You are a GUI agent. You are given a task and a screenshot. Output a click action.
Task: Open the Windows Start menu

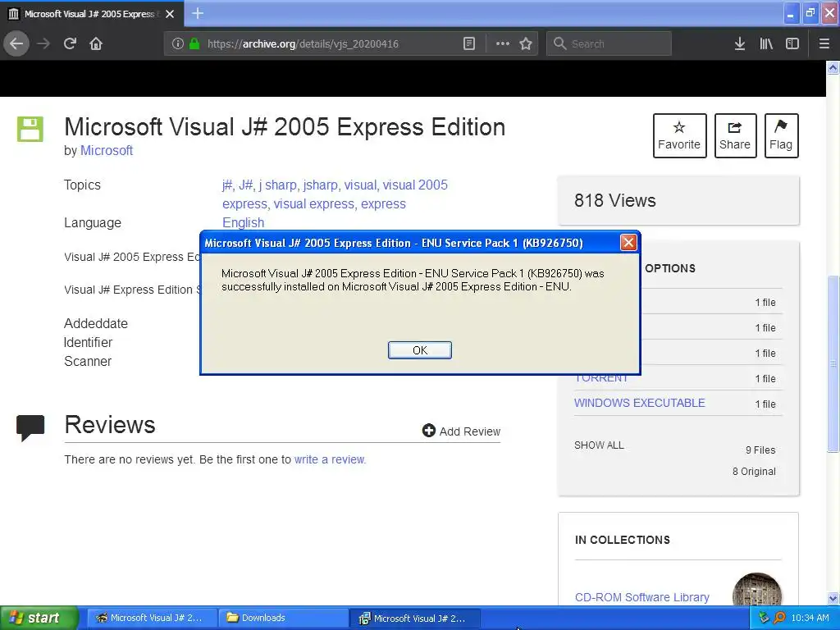[39, 618]
